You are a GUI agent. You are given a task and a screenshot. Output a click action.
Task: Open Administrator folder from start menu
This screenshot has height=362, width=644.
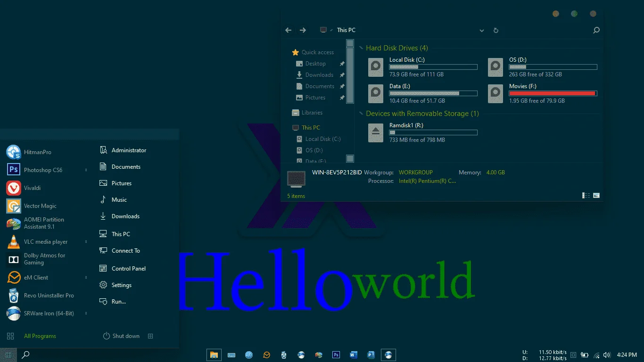click(123, 150)
